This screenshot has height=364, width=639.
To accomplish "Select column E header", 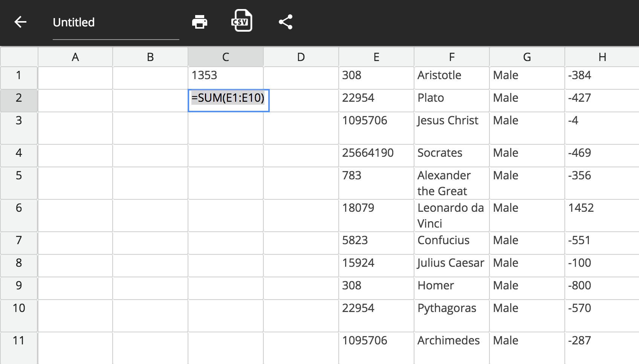I will click(x=376, y=57).
